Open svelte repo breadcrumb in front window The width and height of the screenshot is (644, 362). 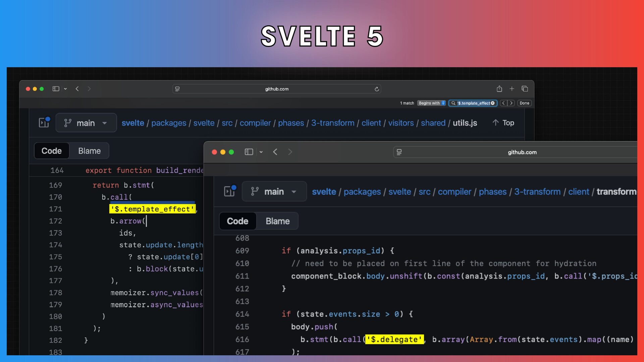click(x=324, y=192)
